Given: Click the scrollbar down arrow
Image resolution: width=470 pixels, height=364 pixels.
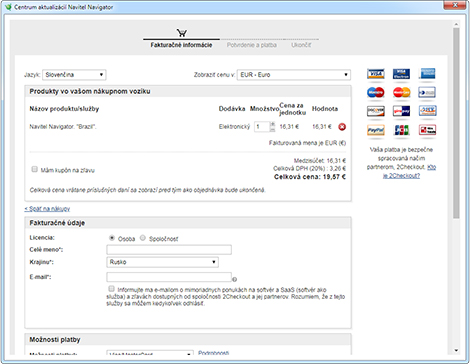Looking at the screenshot, I should [456, 350].
